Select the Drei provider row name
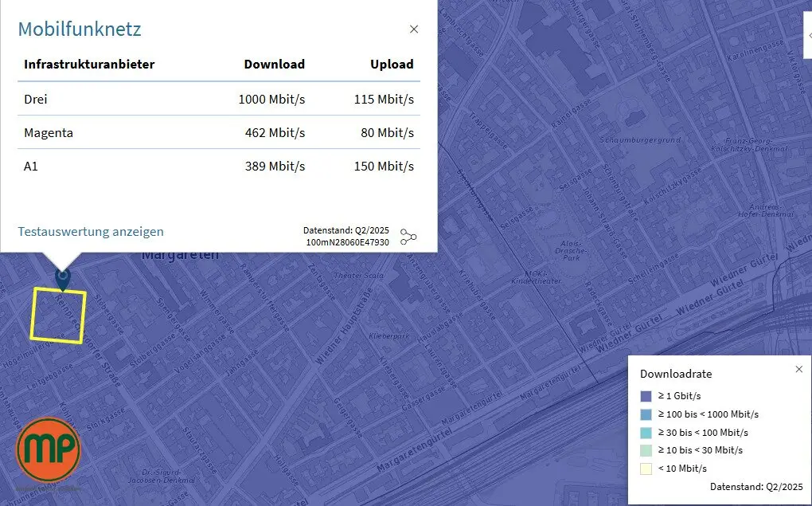 [35, 99]
